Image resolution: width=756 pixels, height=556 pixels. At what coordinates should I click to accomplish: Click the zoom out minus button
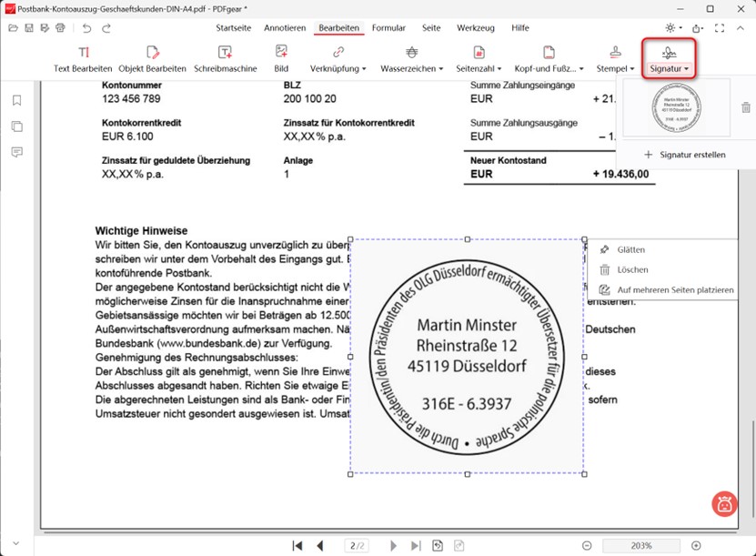pos(587,545)
